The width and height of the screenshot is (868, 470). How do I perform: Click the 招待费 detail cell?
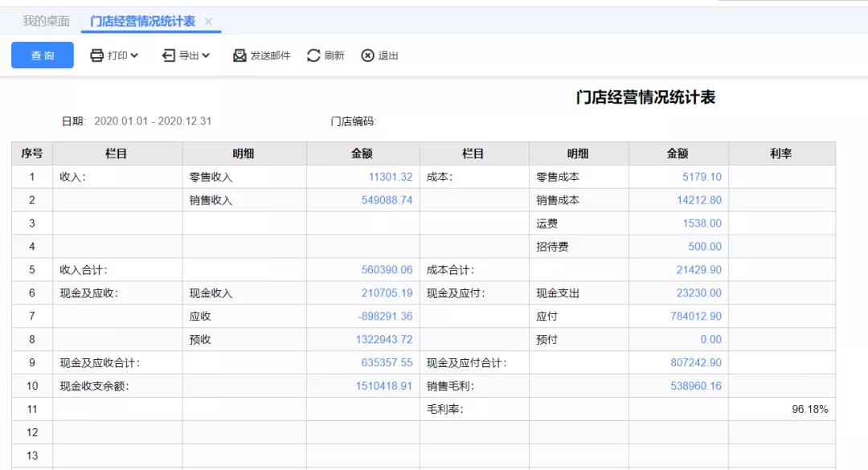click(x=579, y=247)
